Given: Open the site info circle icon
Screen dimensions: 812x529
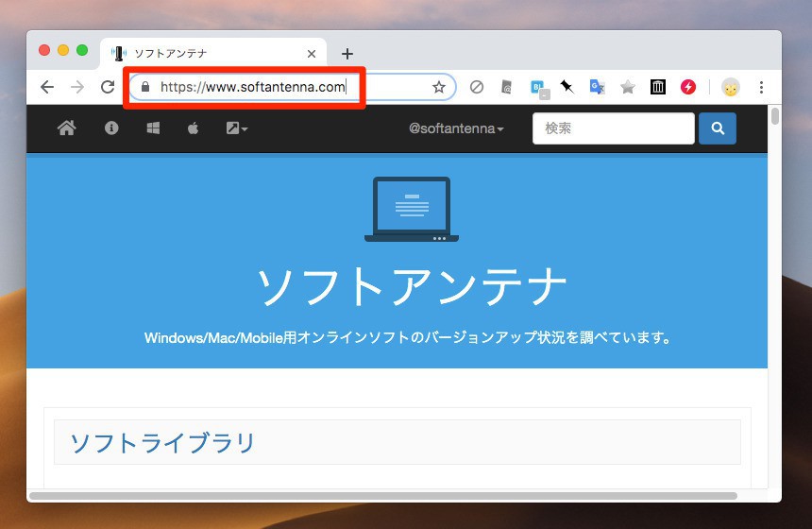Looking at the screenshot, I should (x=111, y=128).
